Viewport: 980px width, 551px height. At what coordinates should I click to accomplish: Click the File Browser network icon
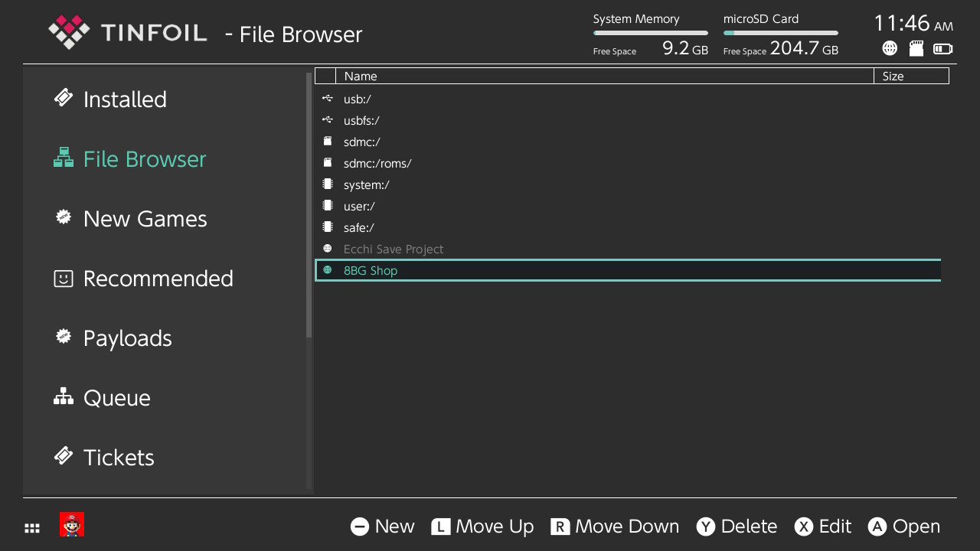point(64,158)
